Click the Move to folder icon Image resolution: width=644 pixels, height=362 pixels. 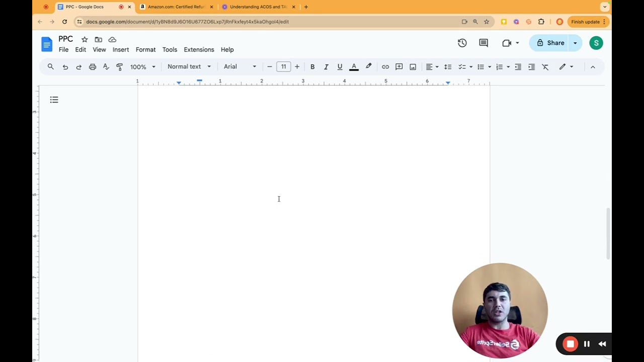coord(99,39)
